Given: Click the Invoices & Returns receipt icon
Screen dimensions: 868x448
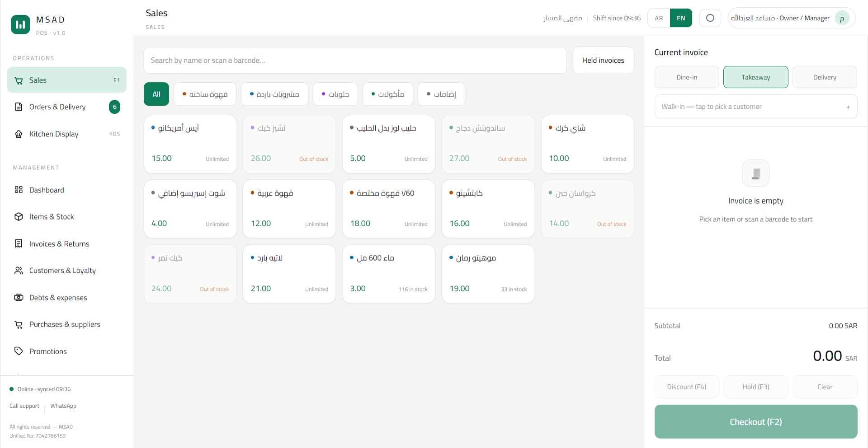Looking at the screenshot, I should click(19, 243).
